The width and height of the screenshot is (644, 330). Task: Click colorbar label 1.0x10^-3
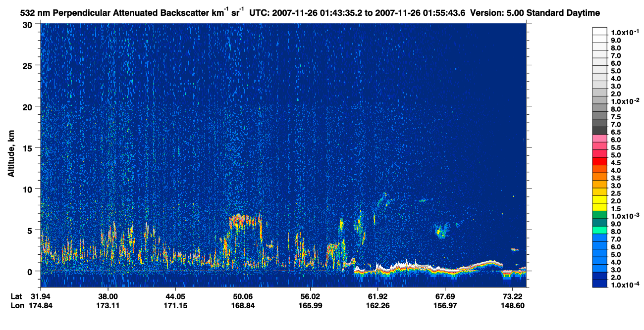point(625,216)
